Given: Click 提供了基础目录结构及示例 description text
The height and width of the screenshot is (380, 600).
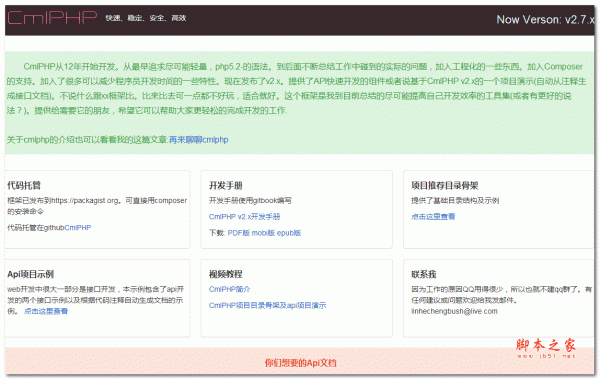Looking at the screenshot, I should [455, 201].
